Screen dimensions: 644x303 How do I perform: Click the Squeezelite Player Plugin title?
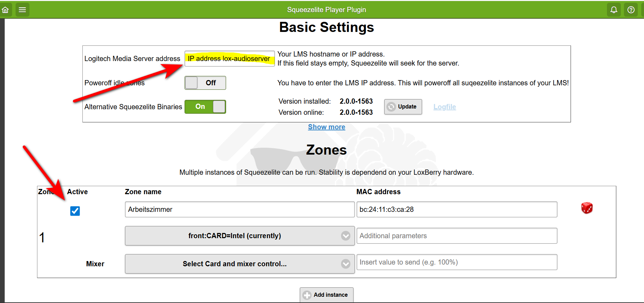(x=327, y=10)
